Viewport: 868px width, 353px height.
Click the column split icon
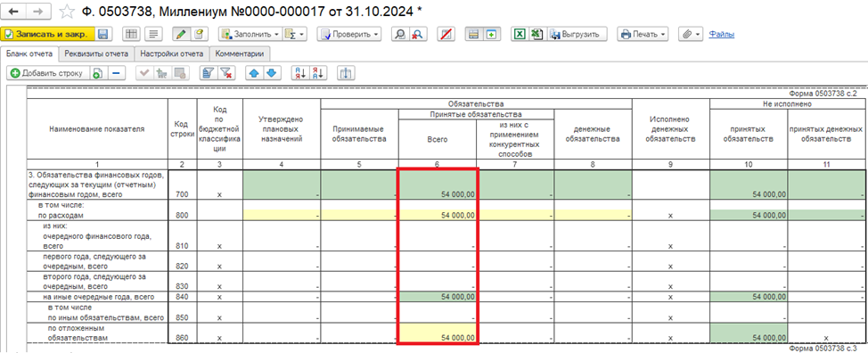tap(346, 73)
